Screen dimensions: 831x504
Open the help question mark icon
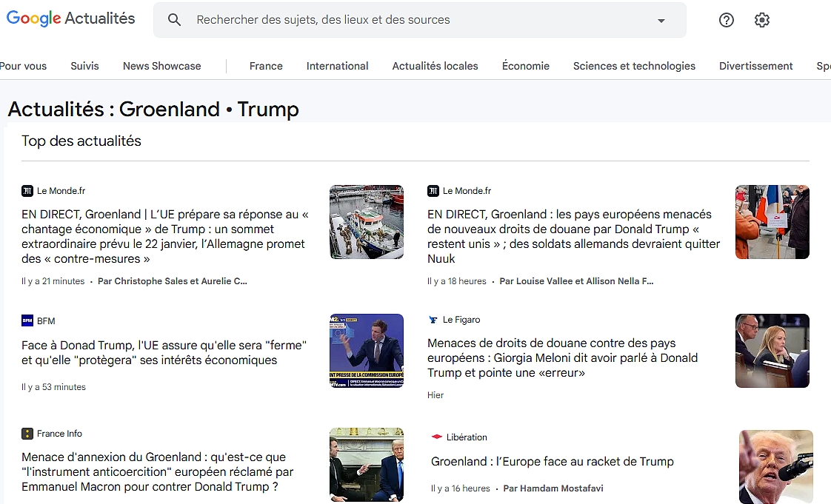point(726,20)
